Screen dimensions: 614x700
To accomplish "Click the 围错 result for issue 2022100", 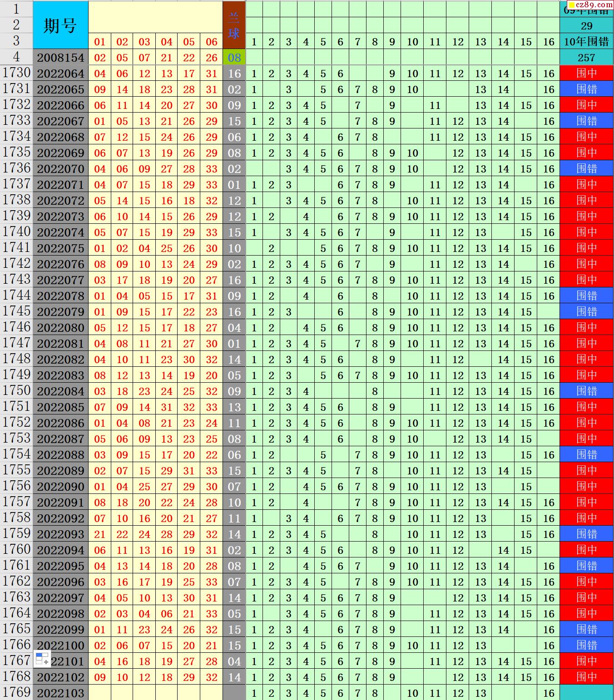I will coord(586,646).
